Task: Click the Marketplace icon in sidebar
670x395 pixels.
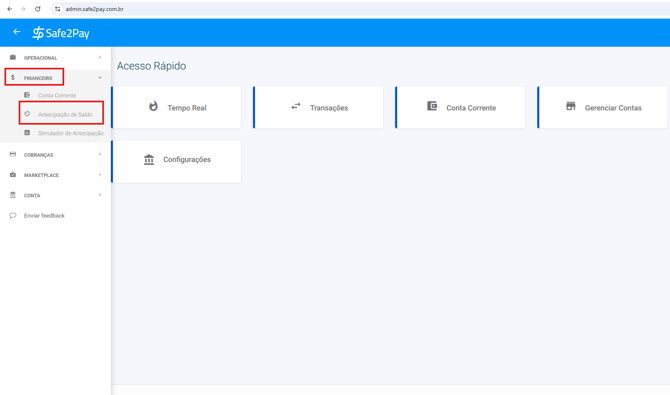Action: coord(13,175)
